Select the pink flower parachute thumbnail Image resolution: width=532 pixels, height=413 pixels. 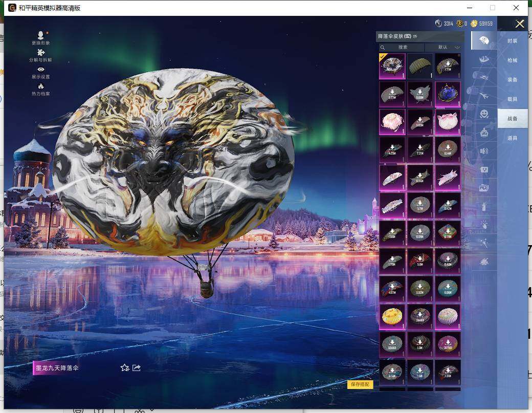pyautogui.click(x=392, y=122)
